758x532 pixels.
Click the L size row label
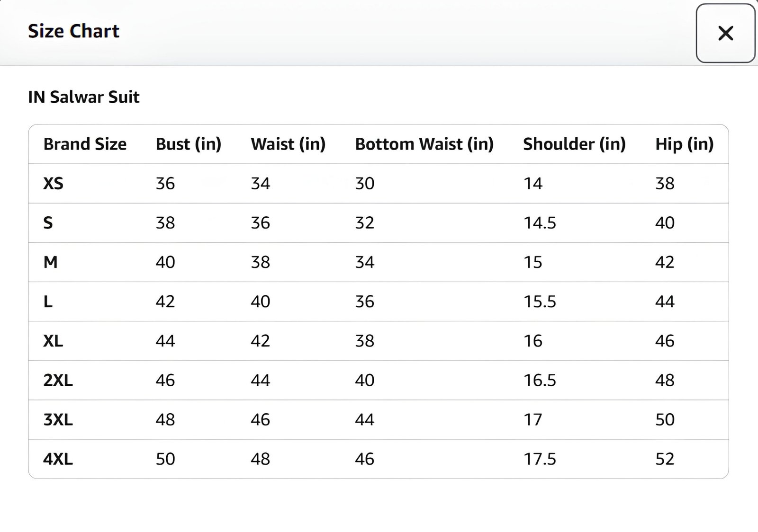click(48, 301)
